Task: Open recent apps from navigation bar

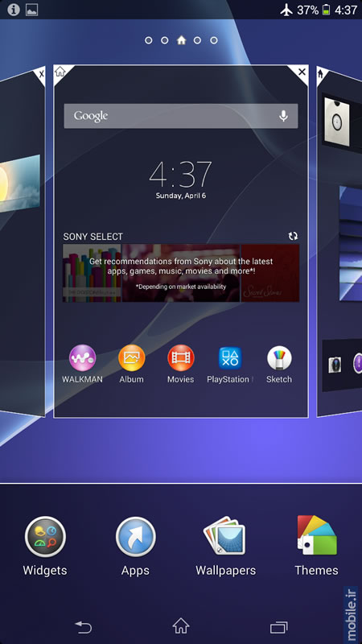Action: click(x=278, y=627)
